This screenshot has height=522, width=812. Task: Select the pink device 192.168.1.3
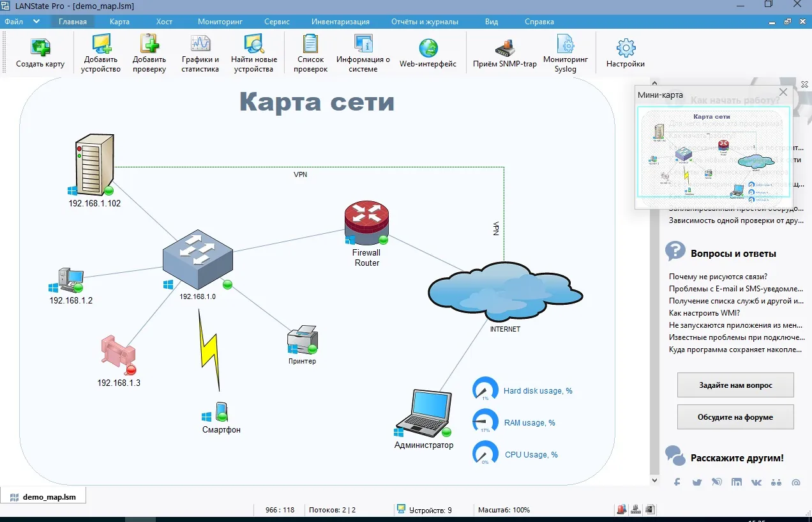coord(118,355)
